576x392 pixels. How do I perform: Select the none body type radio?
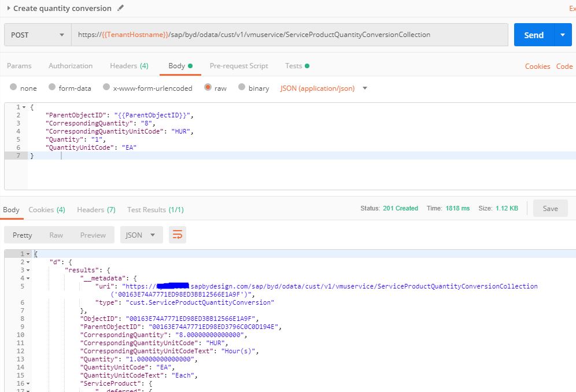click(x=13, y=88)
